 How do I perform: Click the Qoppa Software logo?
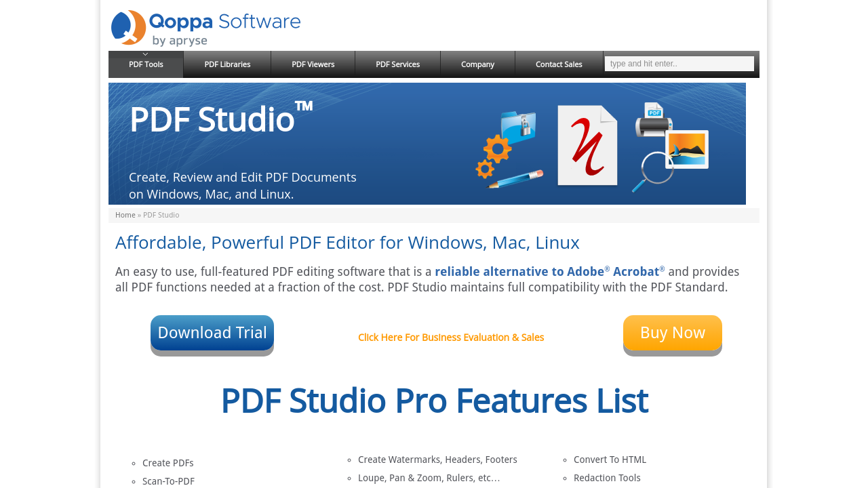click(205, 28)
